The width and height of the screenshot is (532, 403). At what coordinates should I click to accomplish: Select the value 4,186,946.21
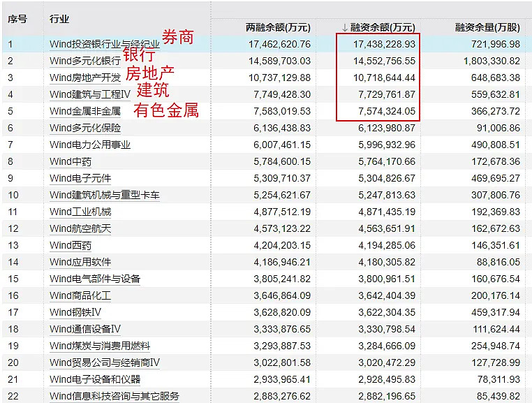pos(282,262)
